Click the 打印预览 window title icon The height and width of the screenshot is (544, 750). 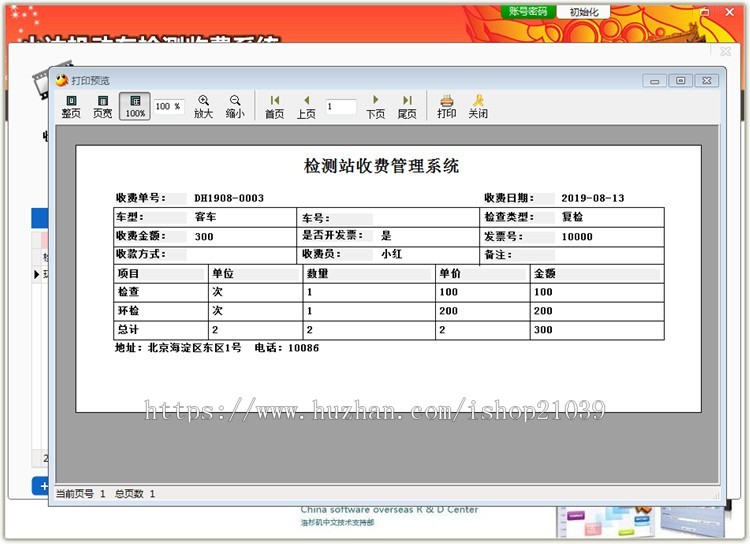coord(62,80)
